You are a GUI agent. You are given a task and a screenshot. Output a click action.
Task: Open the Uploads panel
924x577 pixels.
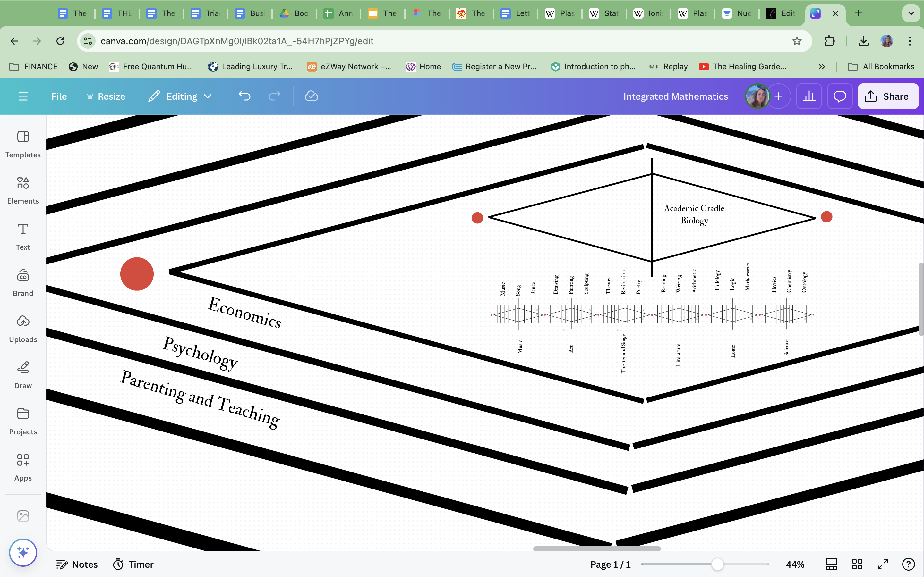point(23,328)
